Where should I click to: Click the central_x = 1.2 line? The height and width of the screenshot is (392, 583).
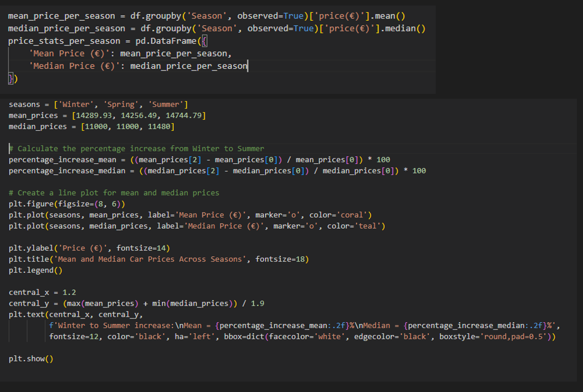(42, 293)
